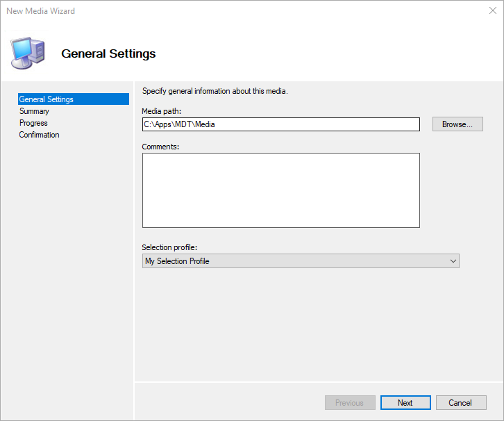Click the Comments label
504x421 pixels.
click(x=160, y=147)
